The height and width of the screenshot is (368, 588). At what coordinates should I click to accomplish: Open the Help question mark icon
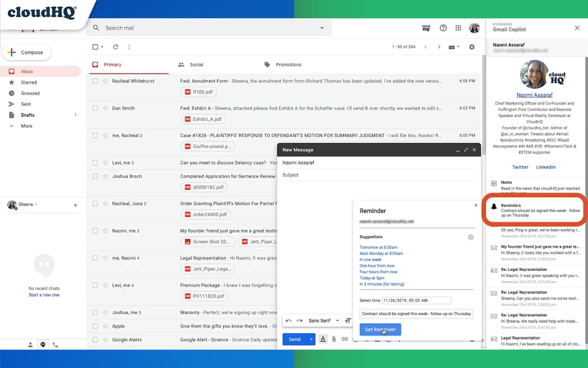[442, 28]
